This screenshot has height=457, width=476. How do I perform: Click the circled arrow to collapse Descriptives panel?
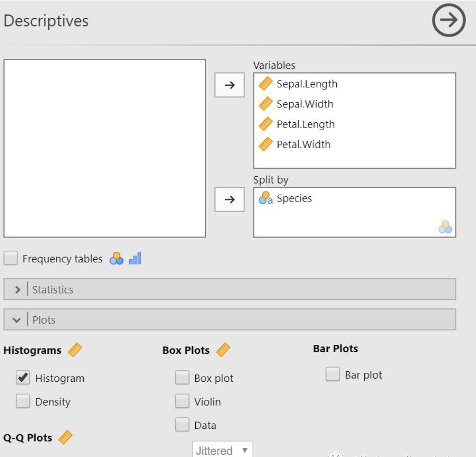[x=448, y=21]
